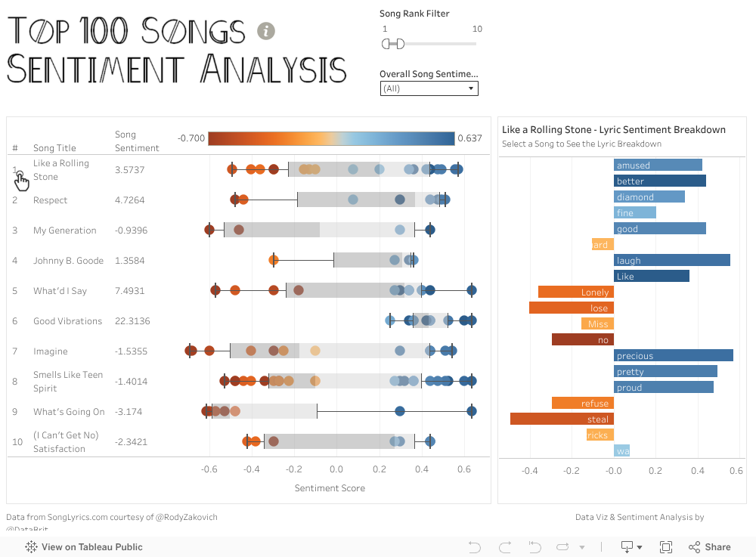The height and width of the screenshot is (557, 756).
Task: Select the Respect song row
Action: [x=53, y=200]
